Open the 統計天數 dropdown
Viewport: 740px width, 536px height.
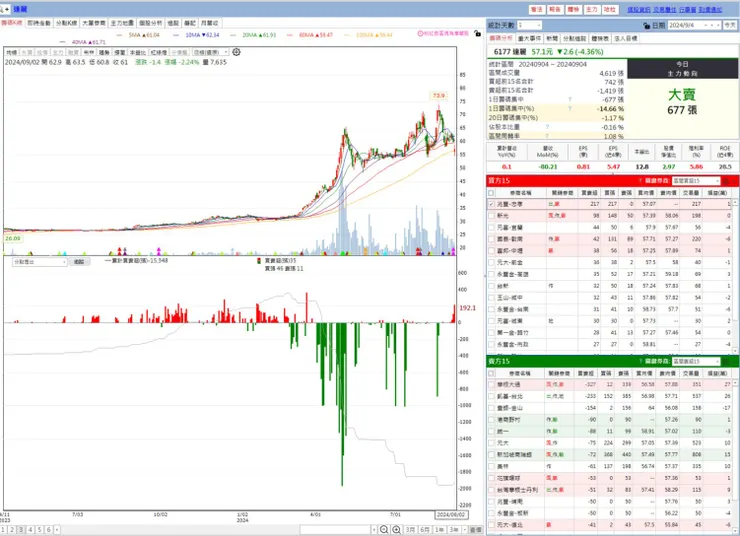[x=530, y=25]
